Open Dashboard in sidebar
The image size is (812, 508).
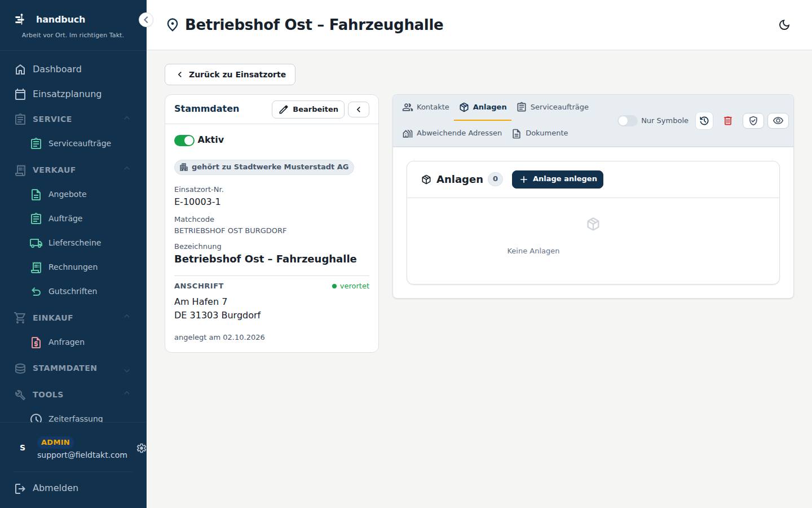[73, 69]
